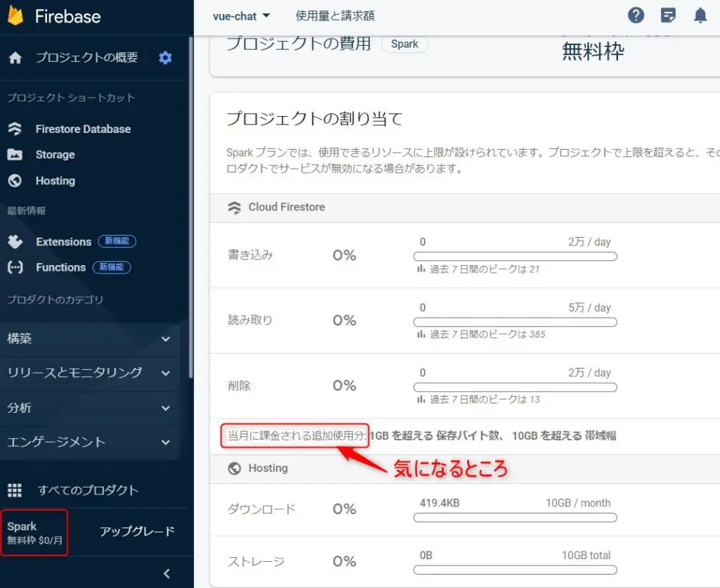Click the all products grid icon

click(15, 490)
